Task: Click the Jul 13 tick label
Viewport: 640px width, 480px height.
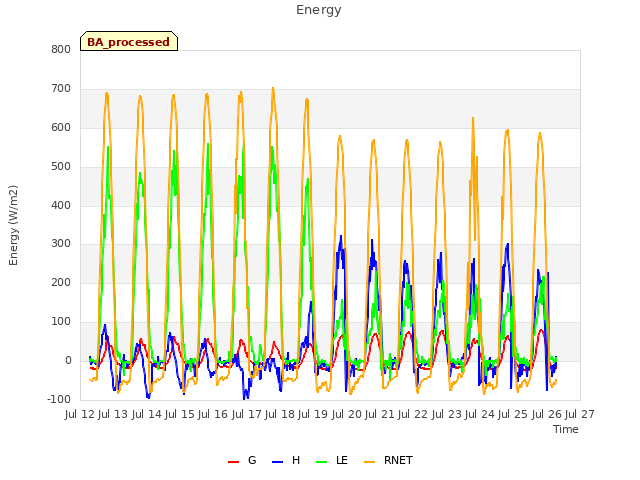Action: (x=113, y=414)
